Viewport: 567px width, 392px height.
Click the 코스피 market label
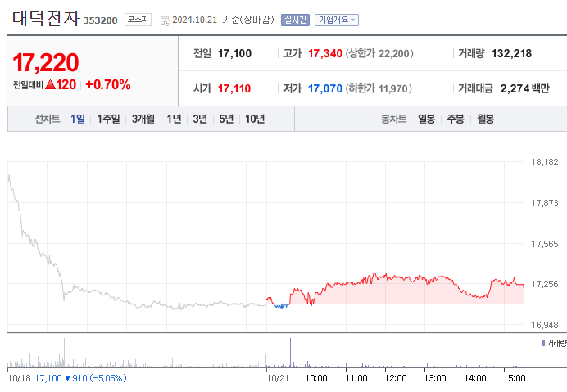click(138, 20)
